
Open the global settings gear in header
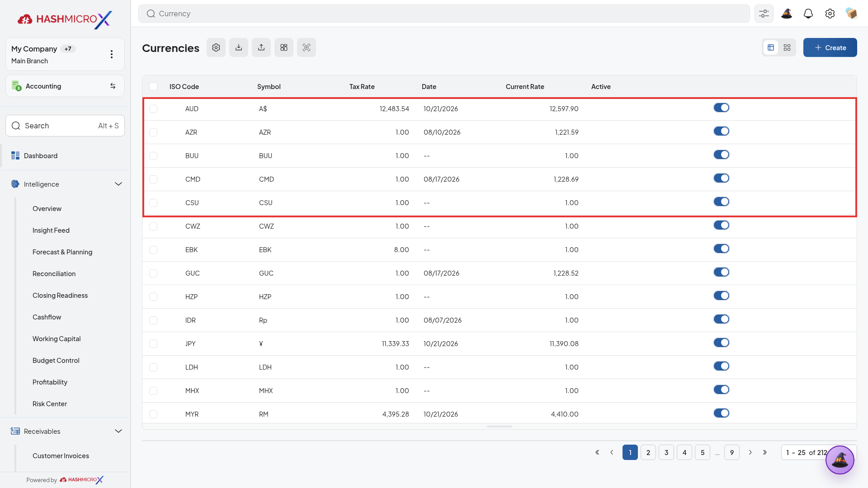pos(830,14)
